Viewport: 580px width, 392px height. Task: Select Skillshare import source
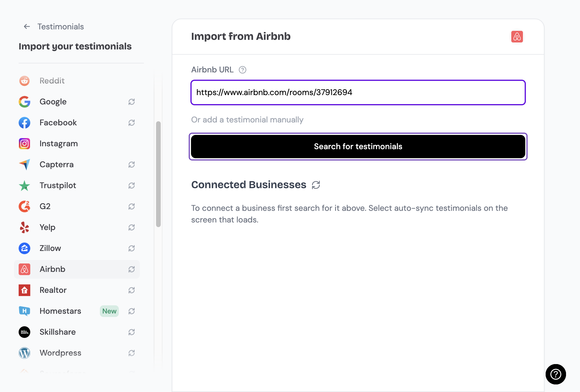click(x=77, y=332)
